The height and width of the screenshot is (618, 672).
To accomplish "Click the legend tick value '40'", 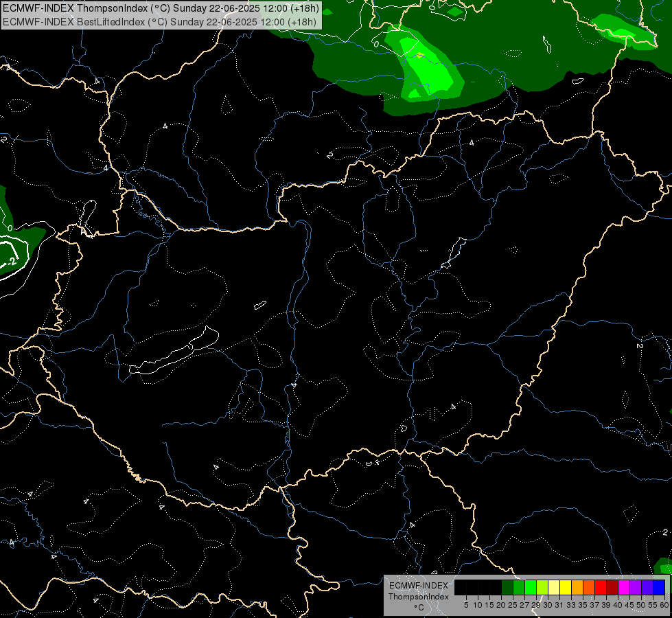I will (618, 605).
